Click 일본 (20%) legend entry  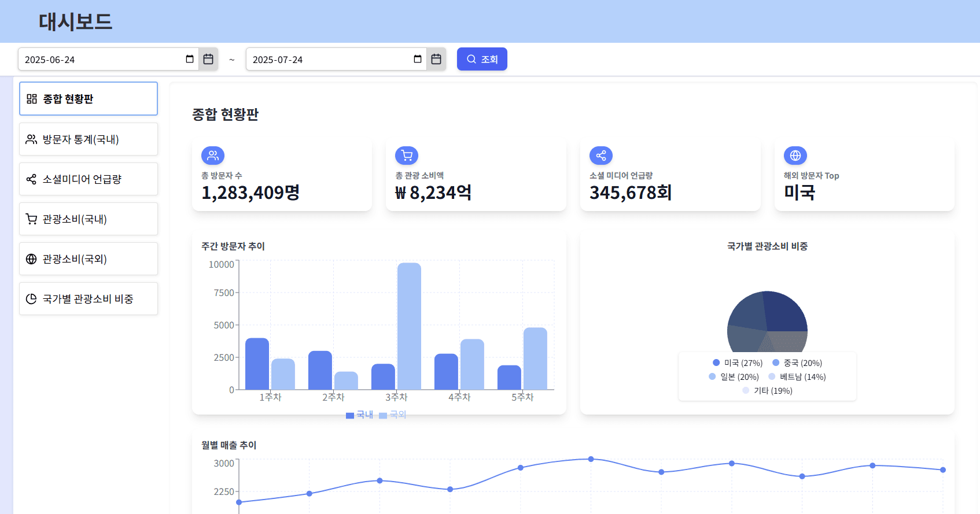tap(734, 377)
